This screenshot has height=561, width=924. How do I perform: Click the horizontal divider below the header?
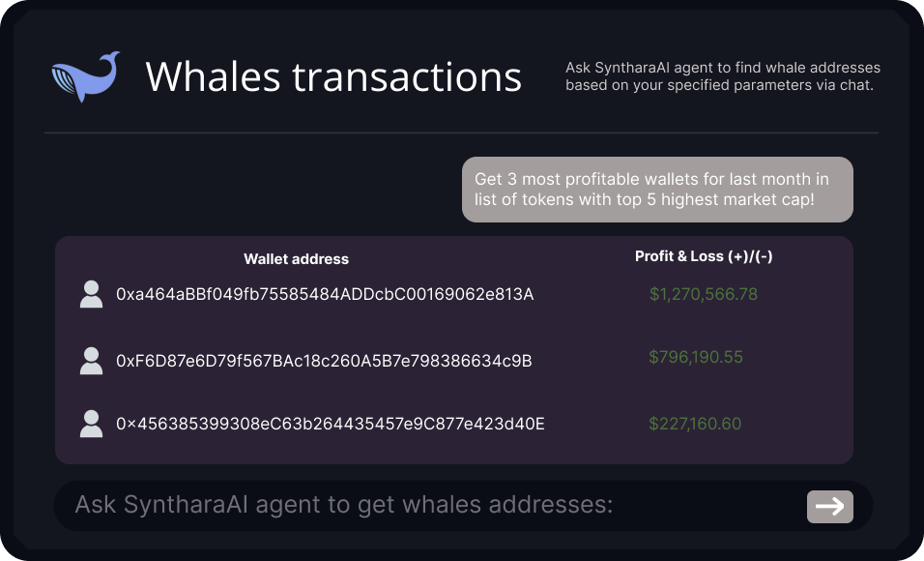(x=461, y=133)
